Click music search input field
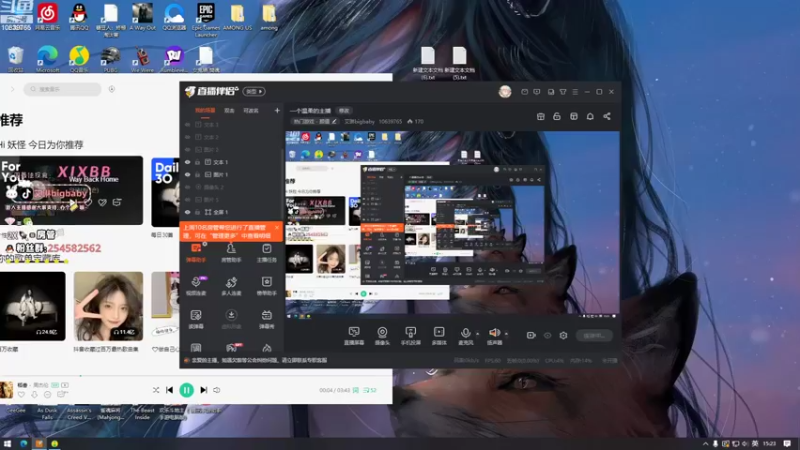 [62, 89]
